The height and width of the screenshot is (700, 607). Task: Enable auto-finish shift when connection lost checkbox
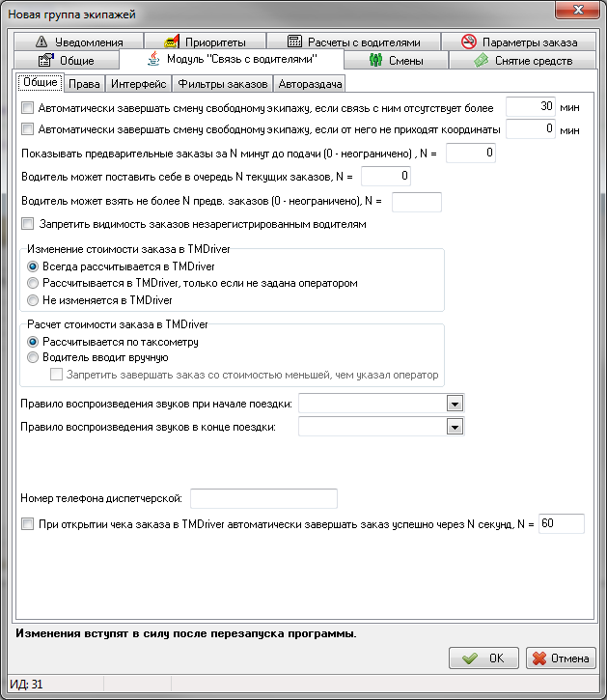28,107
